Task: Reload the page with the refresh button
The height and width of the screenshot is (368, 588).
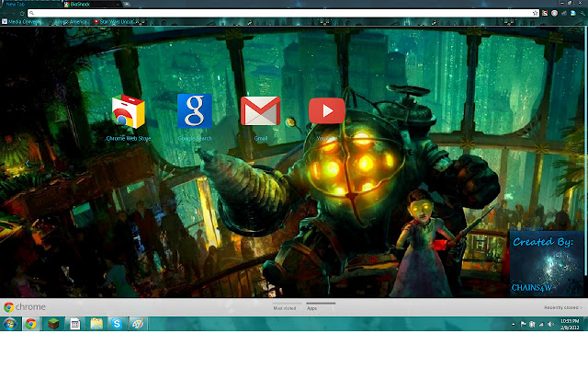Action: 22,13
